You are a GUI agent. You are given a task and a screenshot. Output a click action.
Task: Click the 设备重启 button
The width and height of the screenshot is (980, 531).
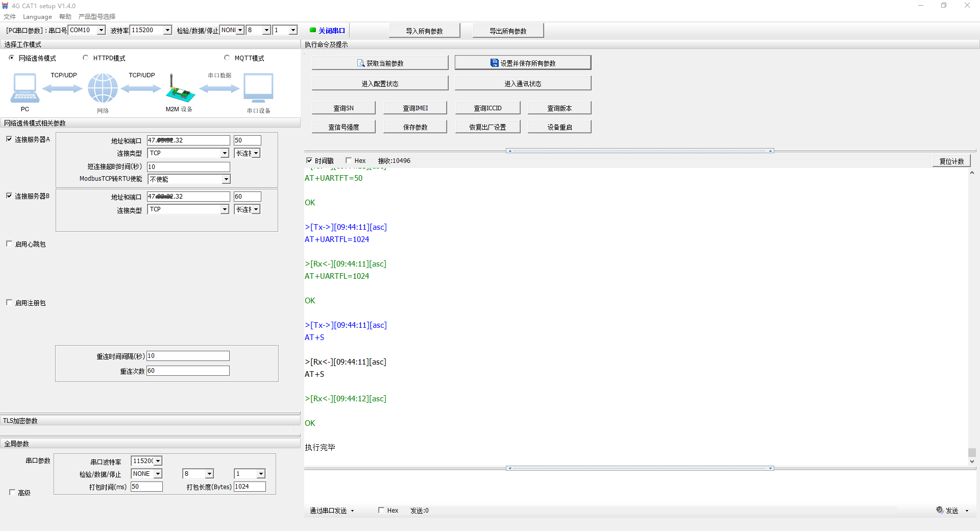pyautogui.click(x=559, y=127)
